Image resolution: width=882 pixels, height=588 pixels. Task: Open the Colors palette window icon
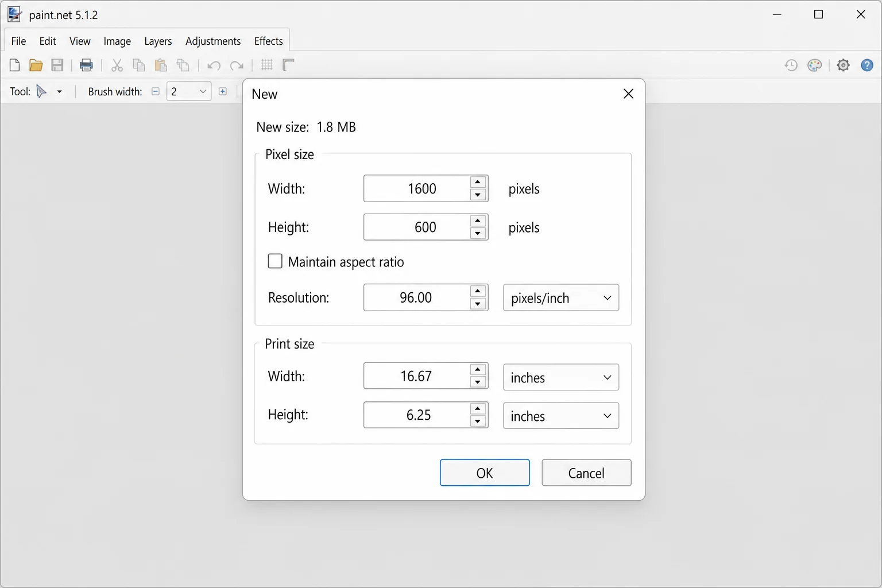click(x=814, y=65)
